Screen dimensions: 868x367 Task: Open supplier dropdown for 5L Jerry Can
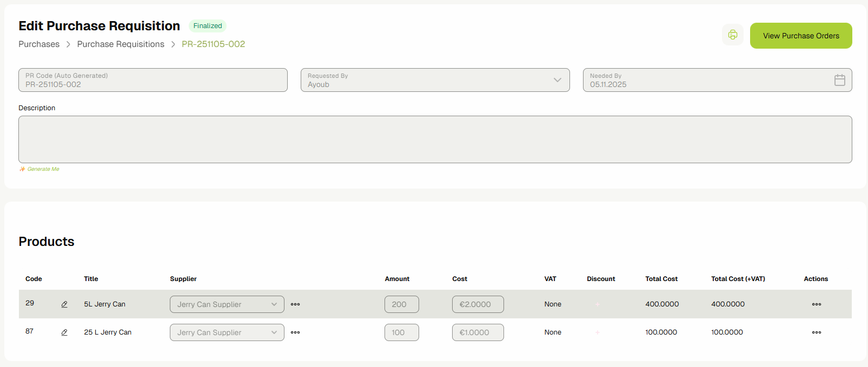[x=227, y=304]
